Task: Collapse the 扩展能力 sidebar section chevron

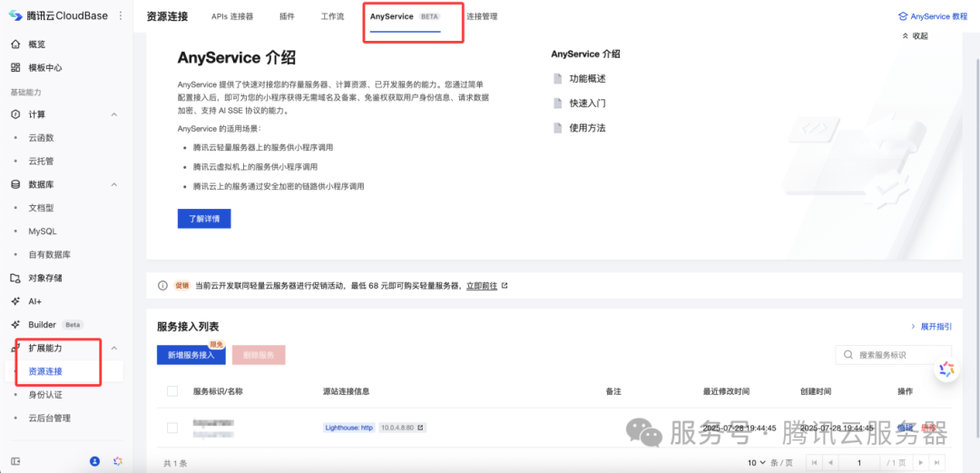Action: (114, 348)
